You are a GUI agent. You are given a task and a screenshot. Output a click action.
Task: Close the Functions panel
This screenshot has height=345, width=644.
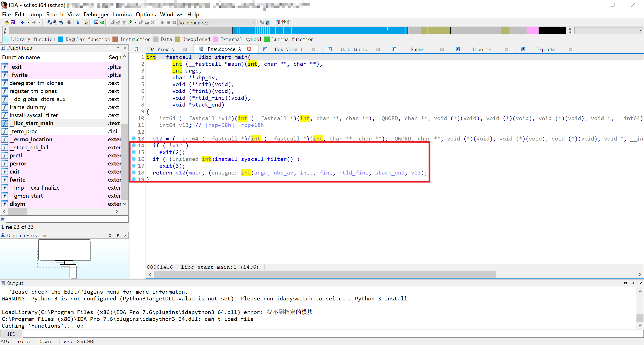tap(125, 48)
